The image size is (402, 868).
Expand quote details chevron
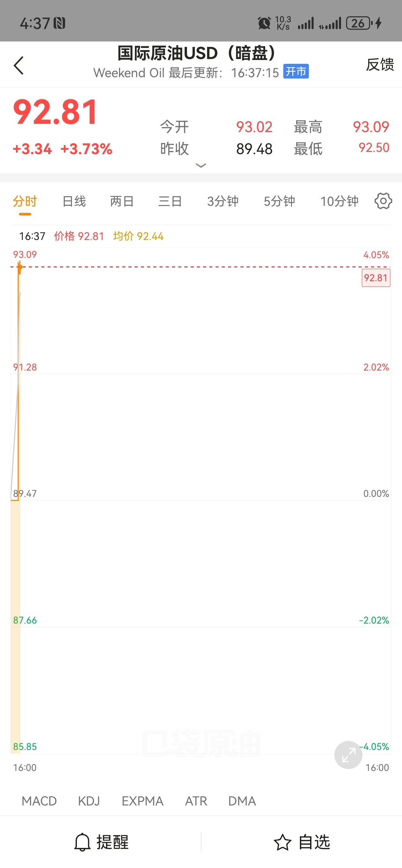tap(201, 165)
